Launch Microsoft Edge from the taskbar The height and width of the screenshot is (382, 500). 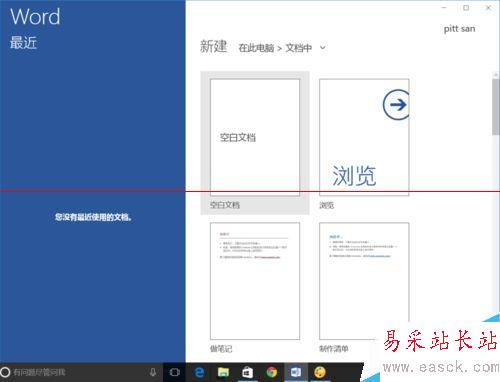199,372
